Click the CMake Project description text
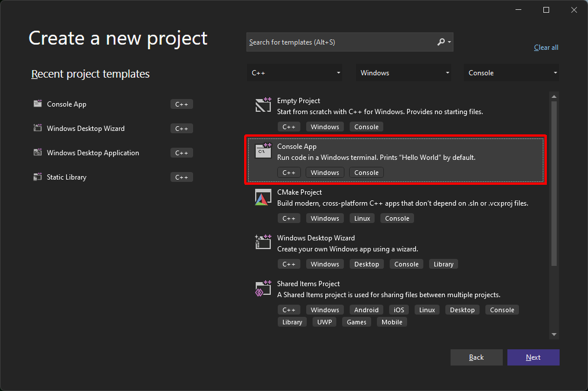588x391 pixels. [x=402, y=203]
